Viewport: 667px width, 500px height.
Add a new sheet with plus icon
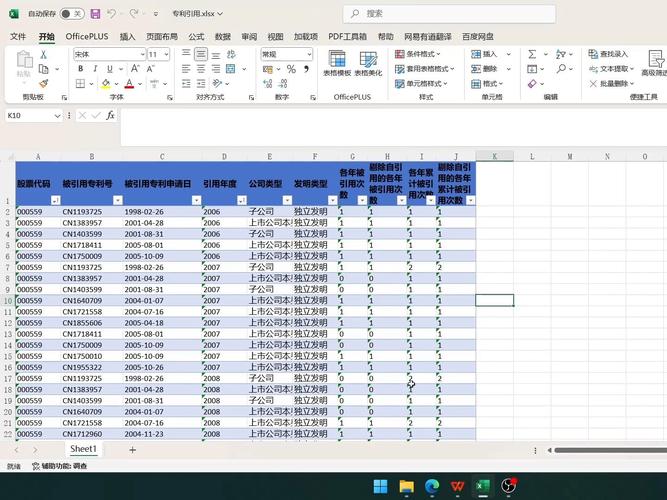click(132, 450)
